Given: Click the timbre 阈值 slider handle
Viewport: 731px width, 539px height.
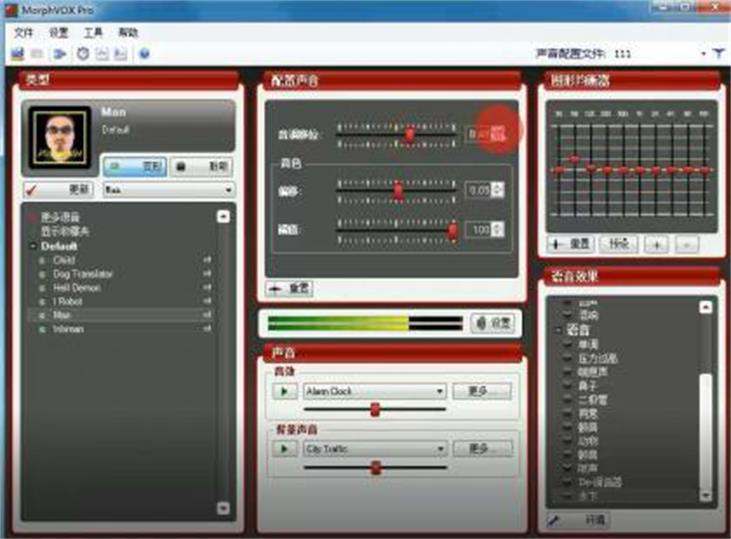Looking at the screenshot, I should click(x=452, y=230).
